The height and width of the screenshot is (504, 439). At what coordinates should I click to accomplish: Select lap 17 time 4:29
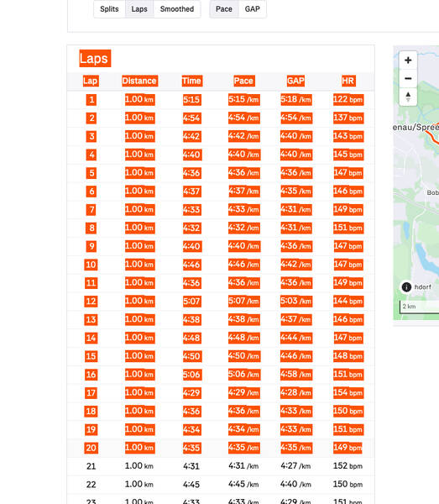[191, 393]
